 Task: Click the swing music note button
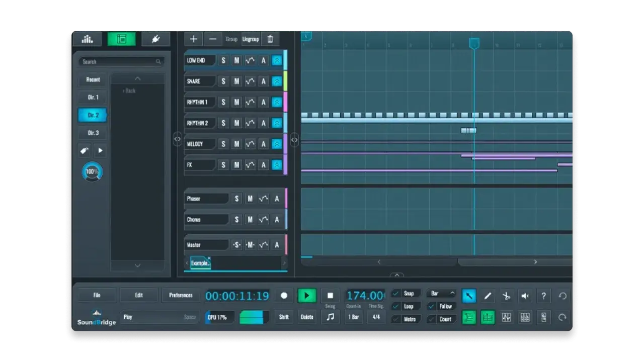pos(330,317)
